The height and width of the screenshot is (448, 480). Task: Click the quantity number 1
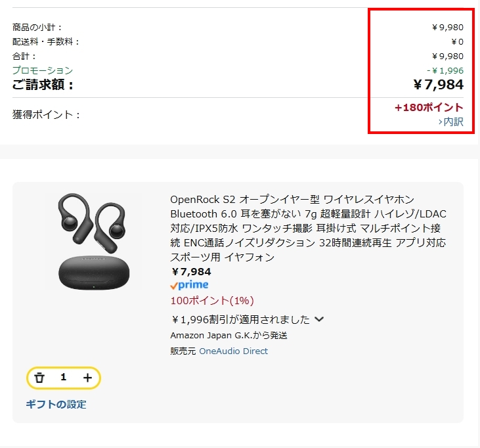[x=64, y=377]
